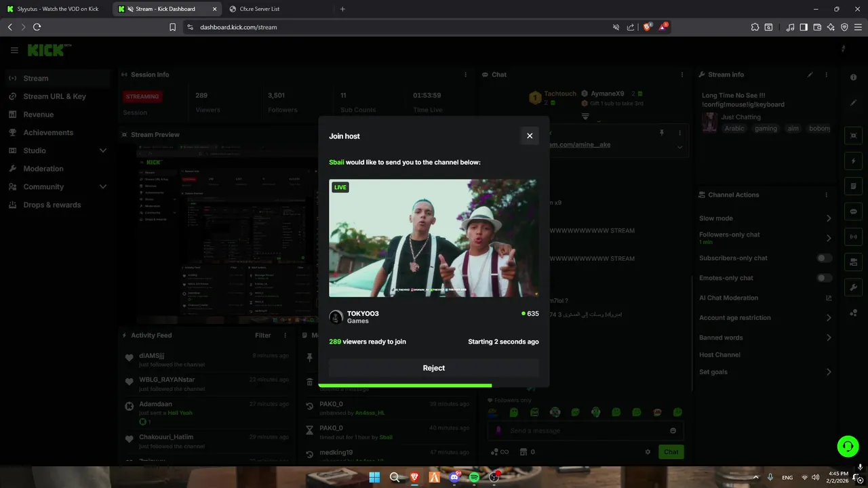Open Stream URL & Key page

pyautogui.click(x=56, y=96)
